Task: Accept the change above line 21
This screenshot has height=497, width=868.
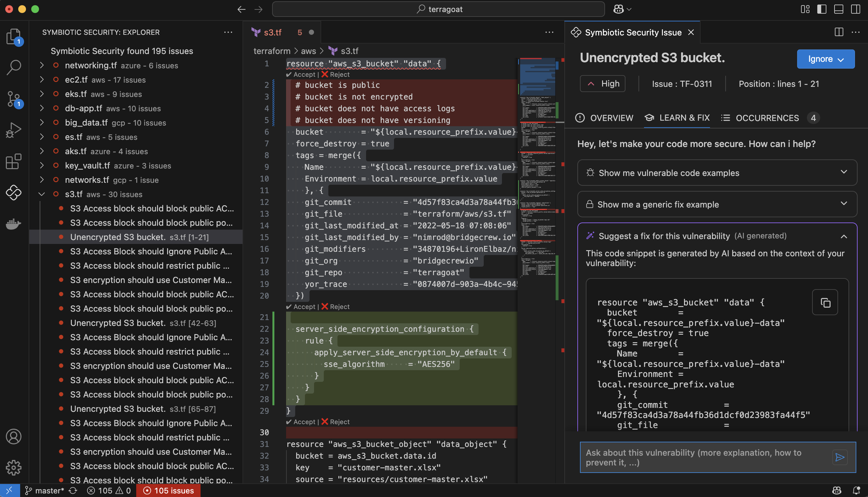Action: tap(301, 306)
